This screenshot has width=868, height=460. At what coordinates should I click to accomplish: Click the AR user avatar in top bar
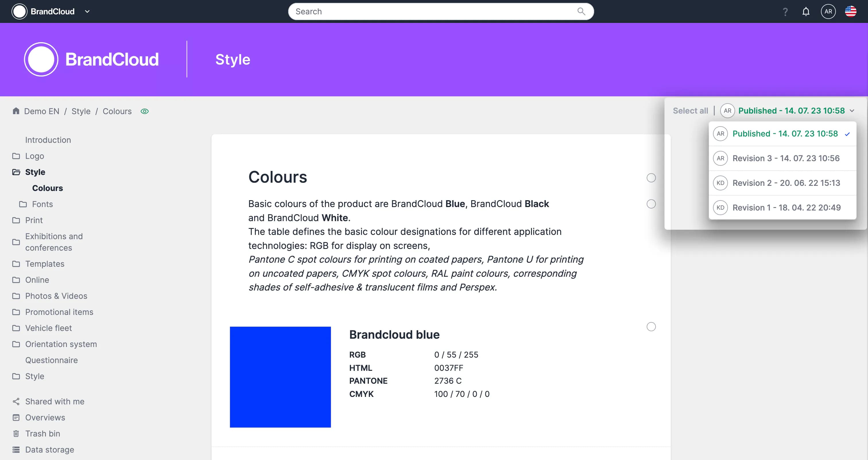[x=828, y=11]
